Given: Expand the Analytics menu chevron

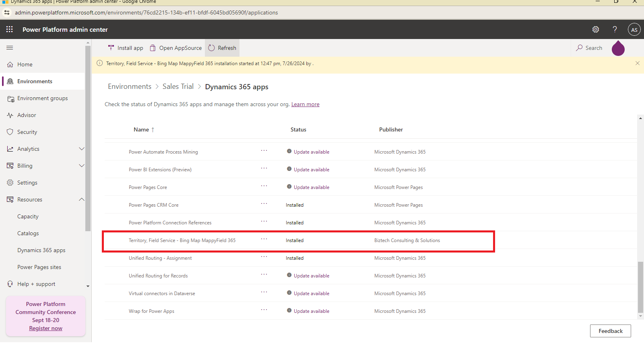Looking at the screenshot, I should coord(82,149).
